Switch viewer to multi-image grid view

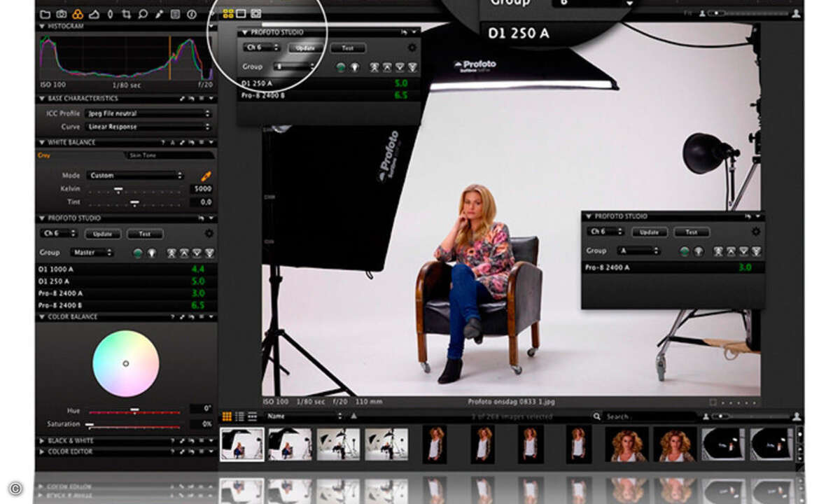click(228, 13)
